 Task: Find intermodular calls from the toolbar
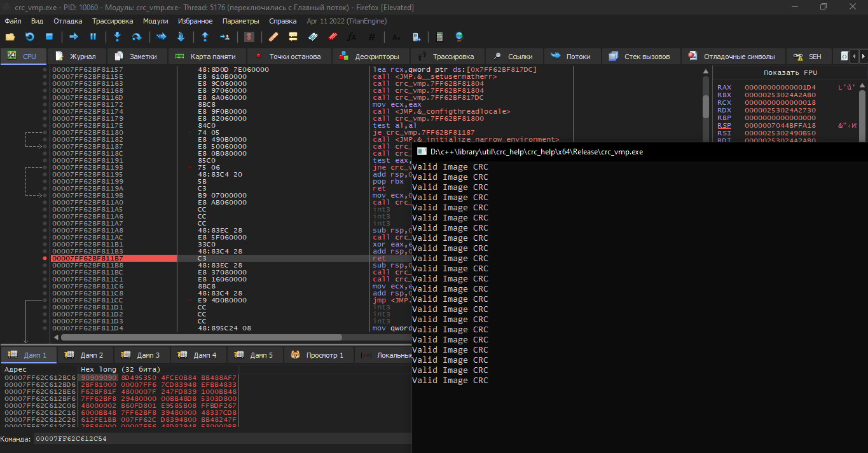tap(416, 37)
